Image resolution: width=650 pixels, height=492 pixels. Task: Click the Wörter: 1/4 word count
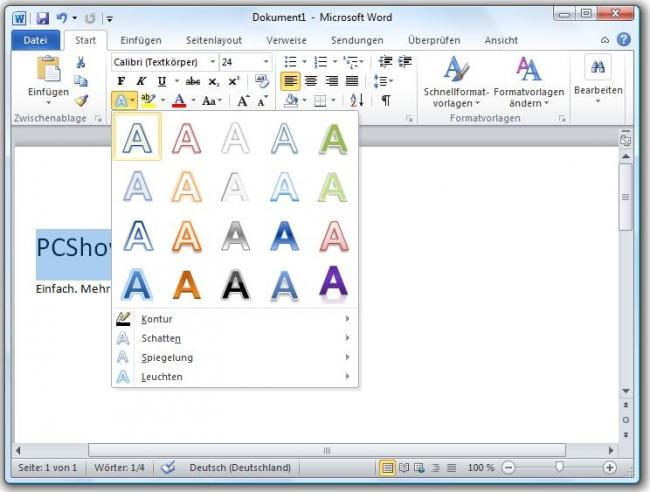[119, 468]
